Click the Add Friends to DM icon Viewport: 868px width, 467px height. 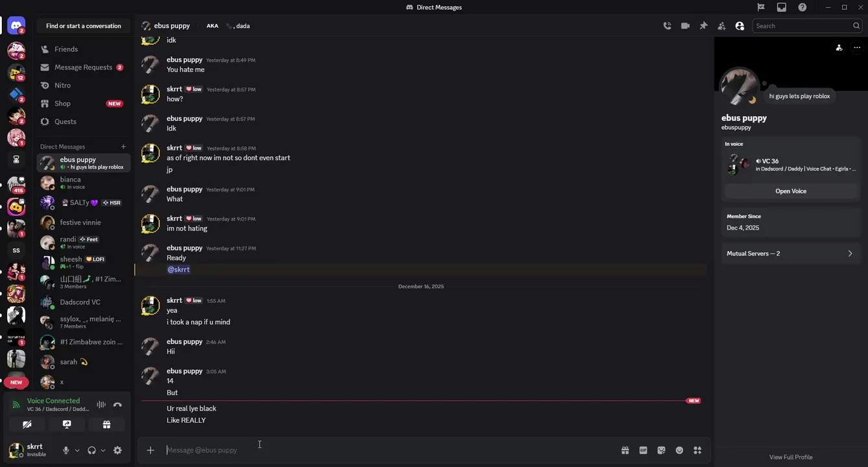click(721, 26)
